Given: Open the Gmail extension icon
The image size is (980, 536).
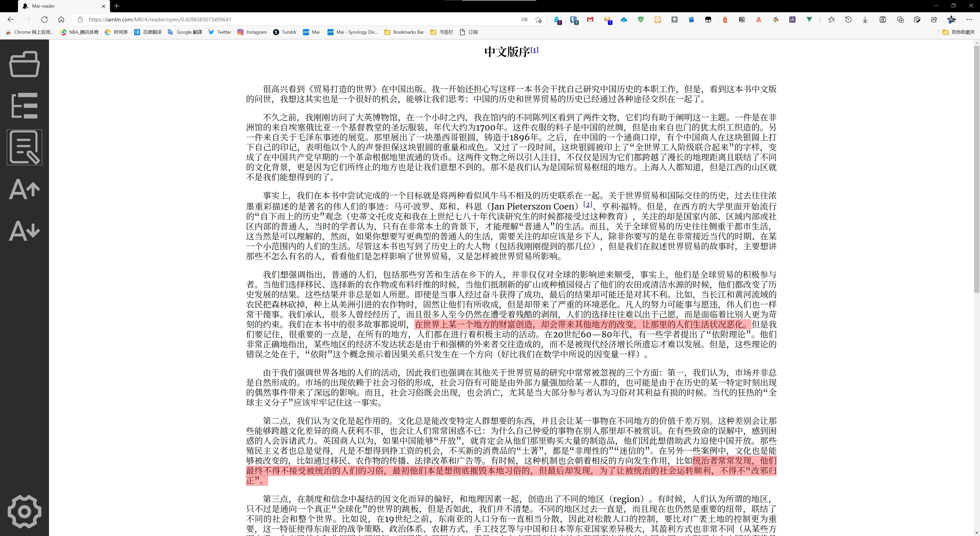Looking at the screenshot, I should 591,19.
